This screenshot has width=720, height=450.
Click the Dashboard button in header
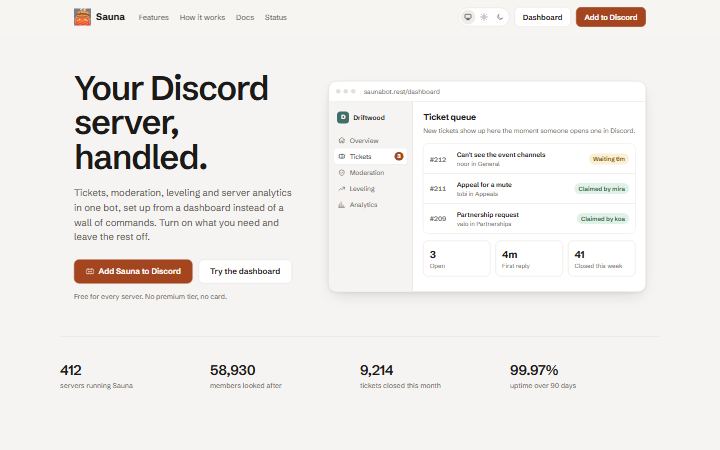coord(542,17)
